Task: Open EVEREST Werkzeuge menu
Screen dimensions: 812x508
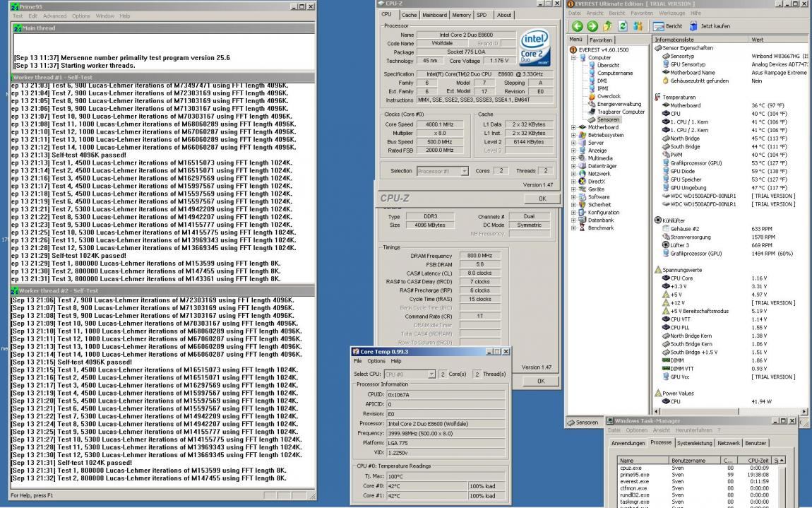Action: pyautogui.click(x=673, y=13)
